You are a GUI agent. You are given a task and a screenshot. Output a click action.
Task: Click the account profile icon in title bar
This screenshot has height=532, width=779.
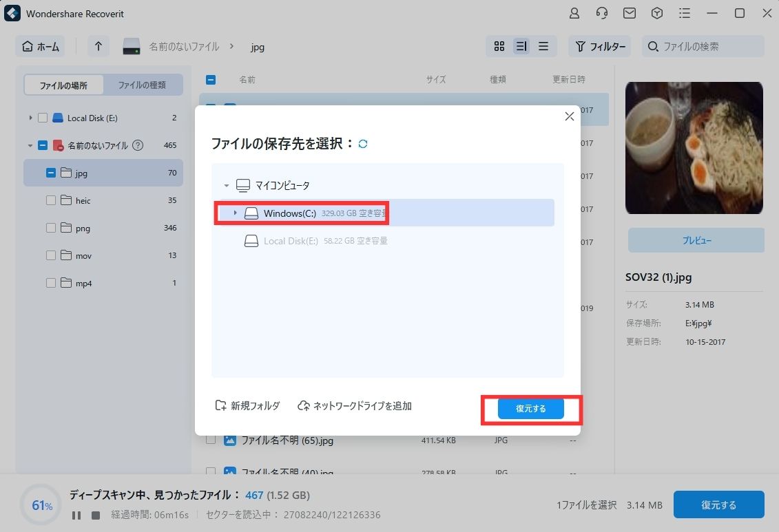tap(574, 13)
